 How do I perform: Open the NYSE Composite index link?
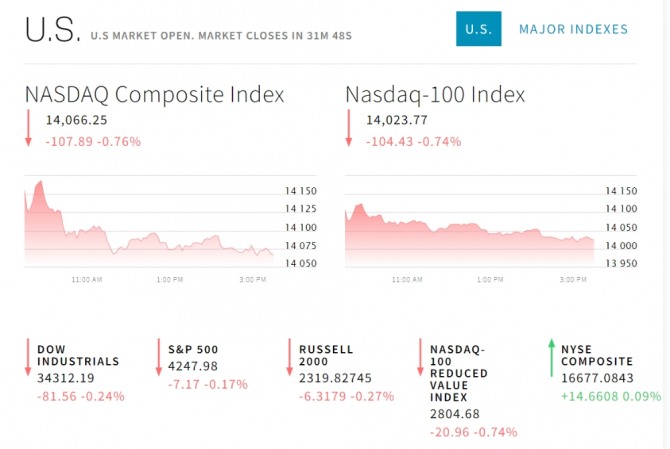597,355
